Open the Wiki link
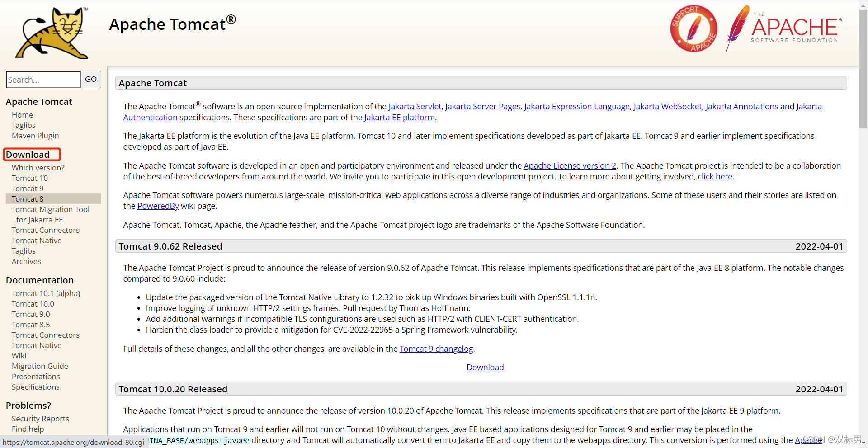The height and width of the screenshot is (448, 868). tap(19, 356)
